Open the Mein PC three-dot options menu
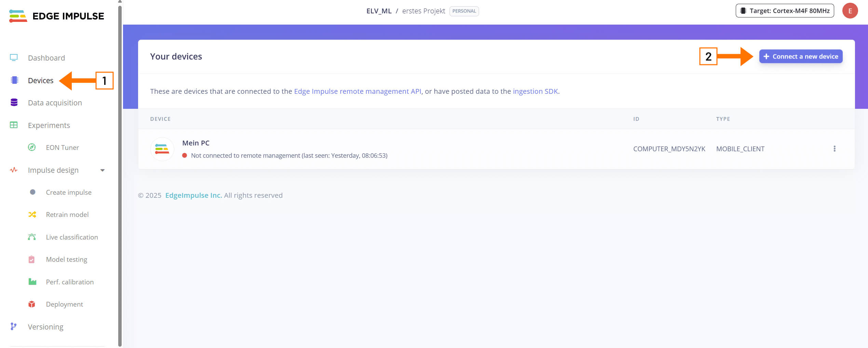This screenshot has width=868, height=348. (835, 149)
